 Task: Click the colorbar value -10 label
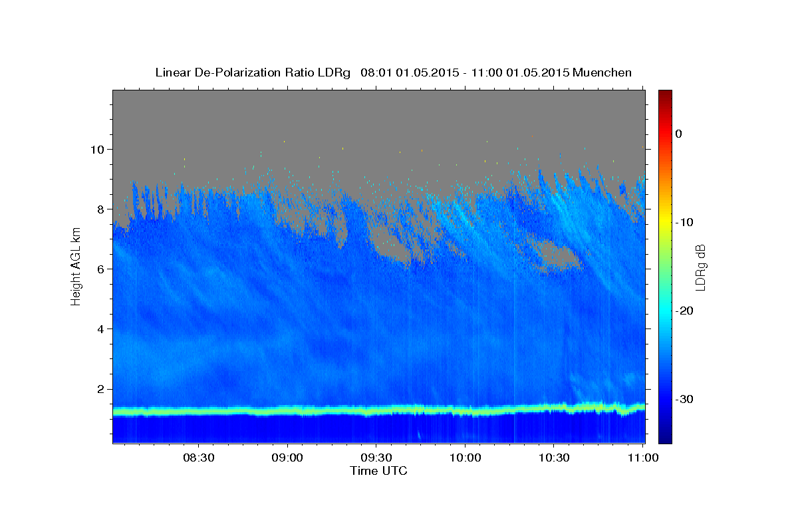pyautogui.click(x=685, y=222)
